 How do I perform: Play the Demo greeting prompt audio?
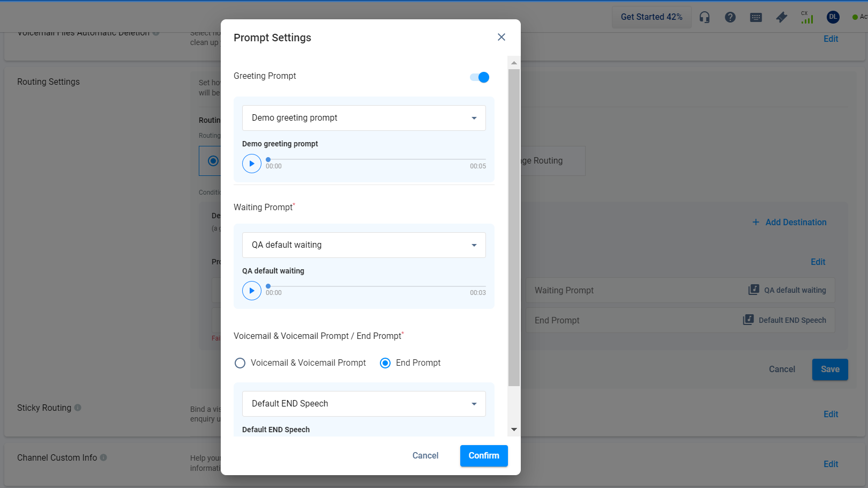coord(252,164)
